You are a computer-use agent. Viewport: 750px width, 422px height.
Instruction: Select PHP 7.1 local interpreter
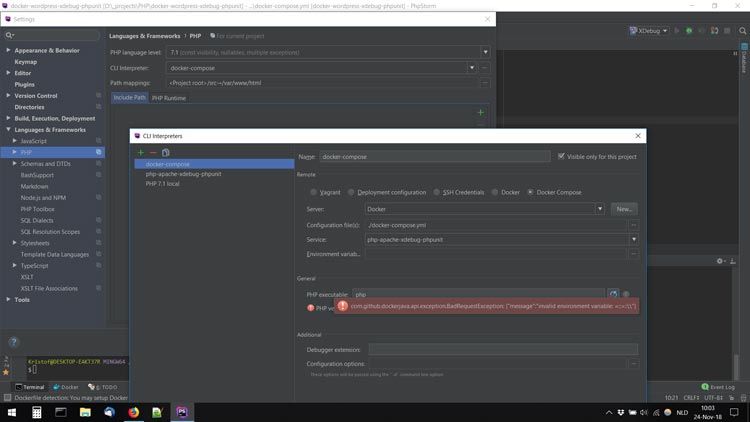214,184
